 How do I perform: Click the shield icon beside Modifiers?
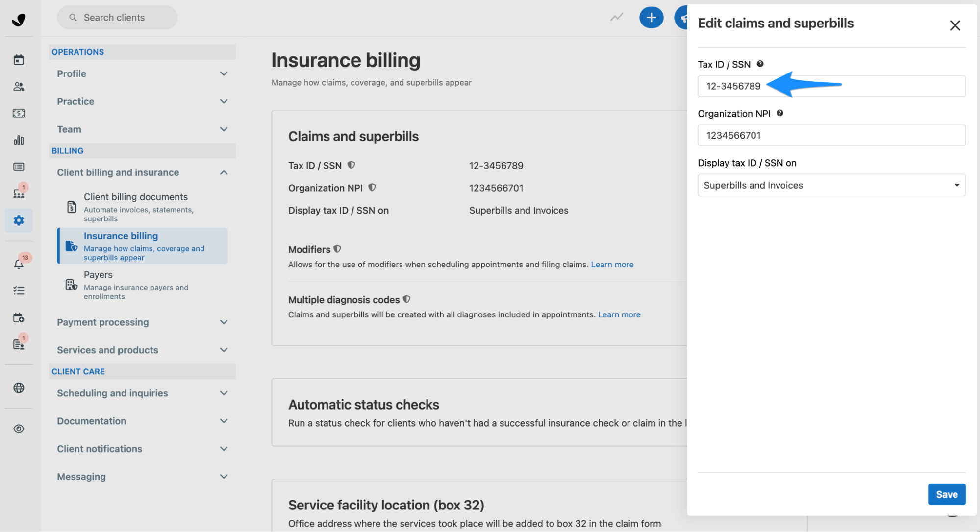[337, 249]
